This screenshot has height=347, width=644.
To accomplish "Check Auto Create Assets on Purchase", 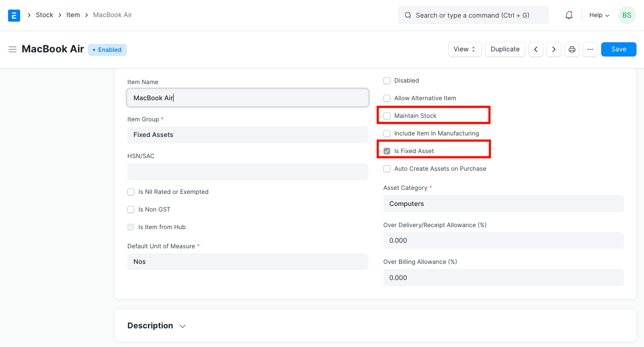I will [x=387, y=169].
